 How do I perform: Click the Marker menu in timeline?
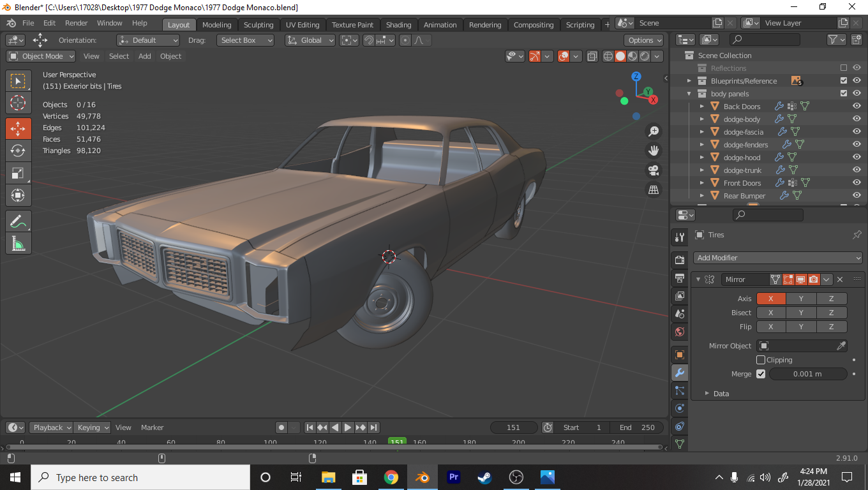point(152,427)
